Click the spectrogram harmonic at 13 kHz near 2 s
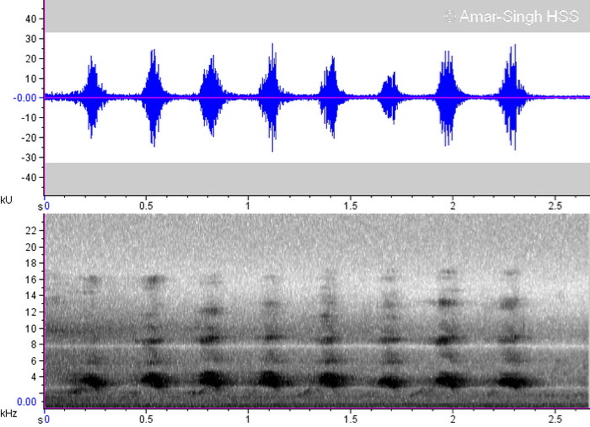 pos(447,302)
